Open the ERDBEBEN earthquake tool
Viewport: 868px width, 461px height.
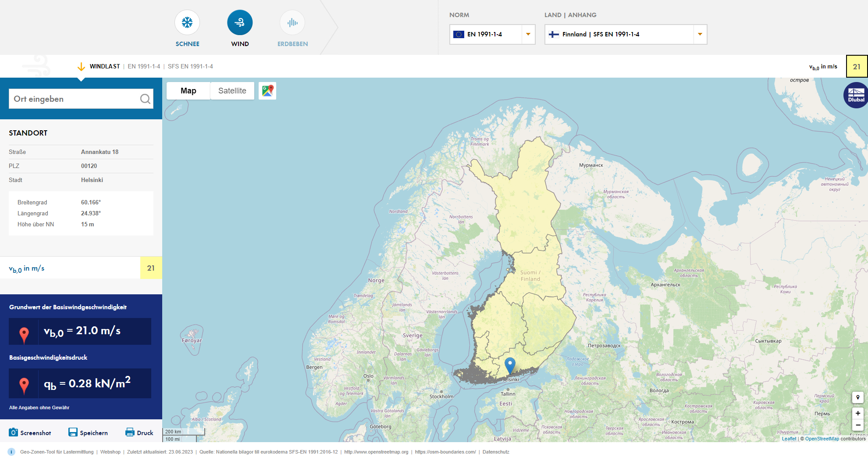pos(292,22)
